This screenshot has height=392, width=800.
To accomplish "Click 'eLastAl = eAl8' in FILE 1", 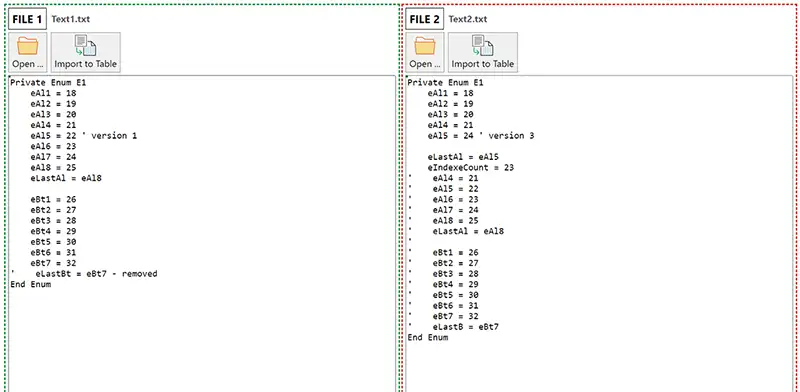I will click(66, 178).
